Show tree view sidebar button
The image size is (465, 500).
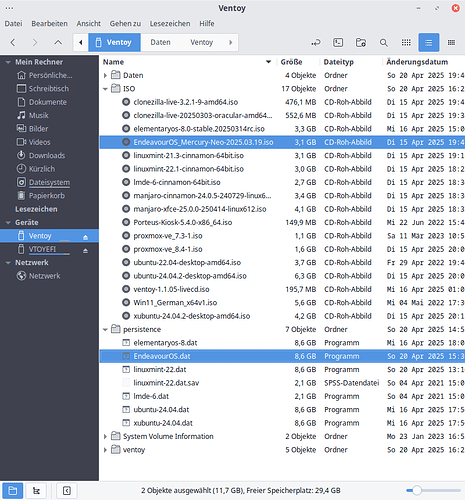pyautogui.click(x=36, y=490)
